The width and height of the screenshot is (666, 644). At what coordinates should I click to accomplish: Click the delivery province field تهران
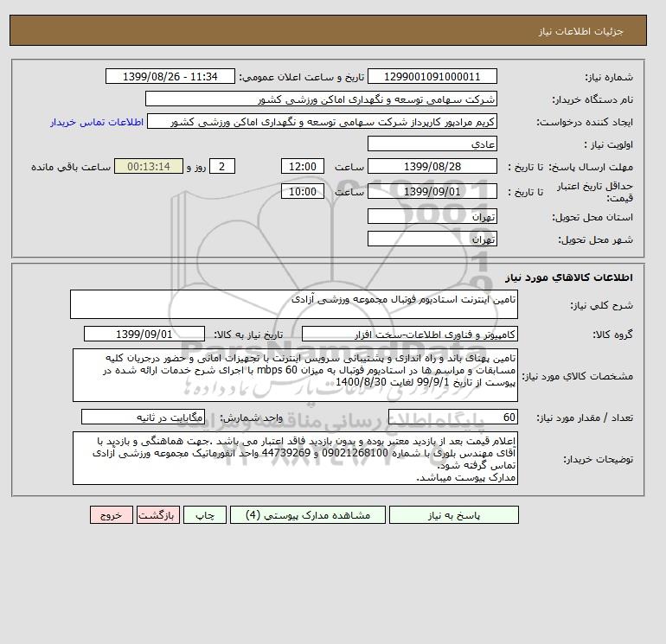pos(432,216)
